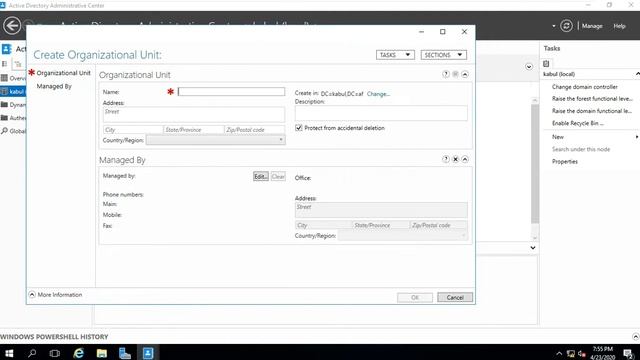Open File Explorer from taskbar
640x360 pixels.
[x=102, y=353]
